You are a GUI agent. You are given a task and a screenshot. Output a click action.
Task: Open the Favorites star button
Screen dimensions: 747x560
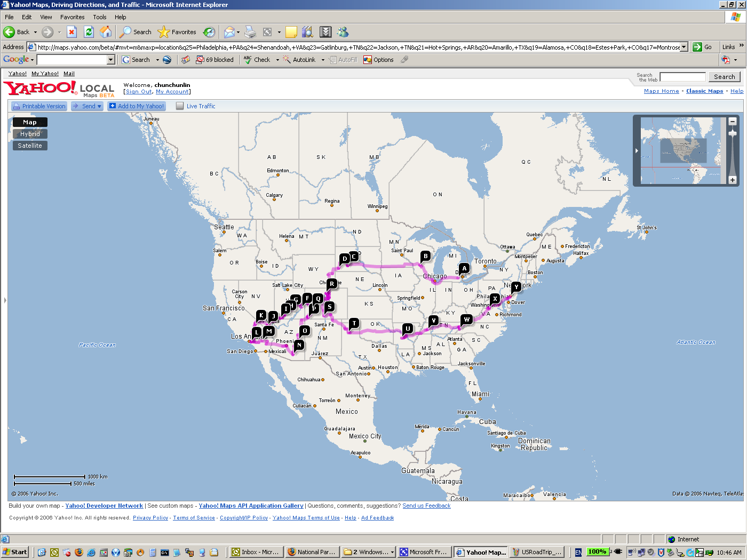pyautogui.click(x=177, y=32)
